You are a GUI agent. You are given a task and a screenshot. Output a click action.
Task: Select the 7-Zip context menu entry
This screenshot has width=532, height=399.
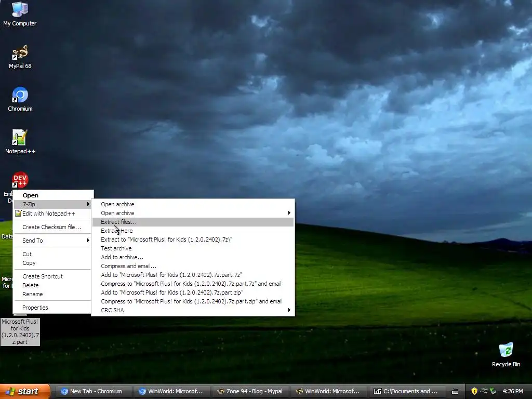pos(53,204)
